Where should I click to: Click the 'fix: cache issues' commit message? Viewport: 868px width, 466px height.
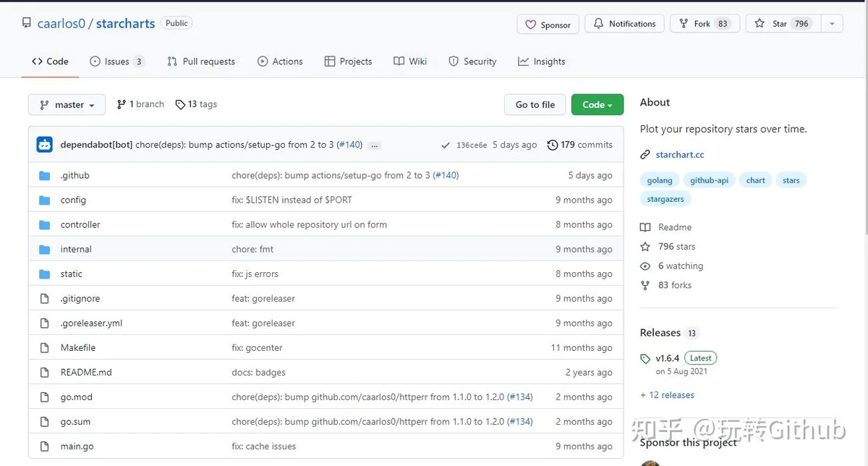click(x=263, y=446)
